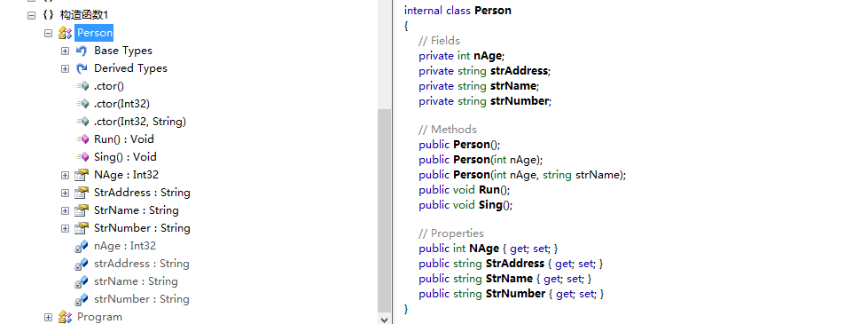This screenshot has width=868, height=324.
Task: Expand the StrNumber : String property
Action: pyautogui.click(x=66, y=228)
